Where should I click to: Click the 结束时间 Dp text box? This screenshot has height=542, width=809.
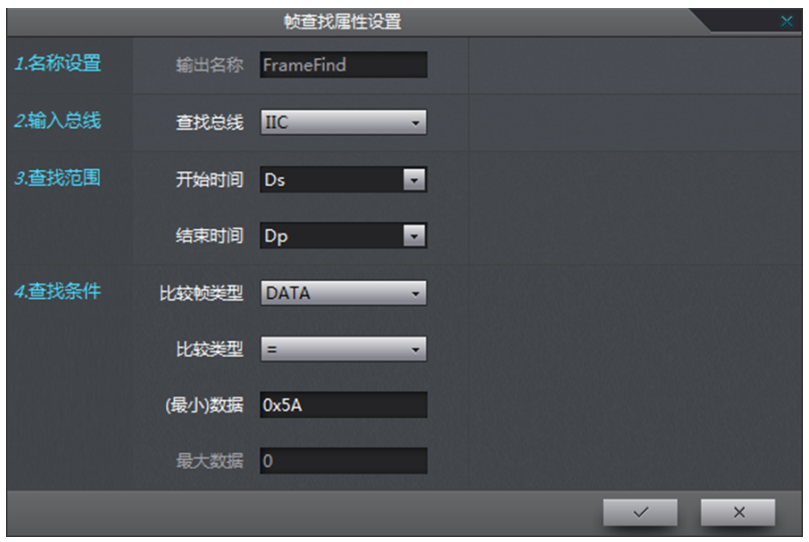[332, 236]
